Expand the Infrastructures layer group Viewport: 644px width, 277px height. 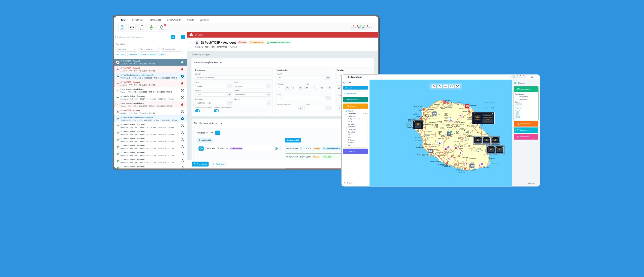(x=526, y=124)
